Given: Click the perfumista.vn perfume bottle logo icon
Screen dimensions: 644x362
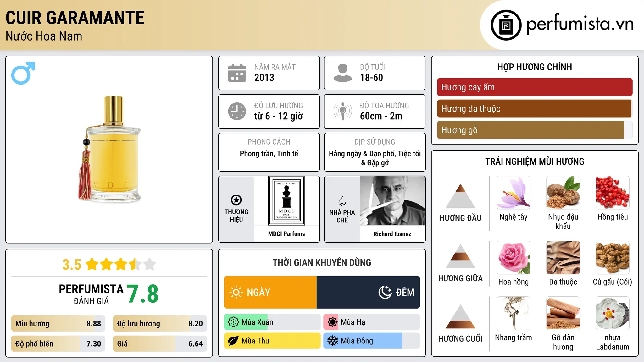Looking at the screenshot, I should (x=506, y=25).
